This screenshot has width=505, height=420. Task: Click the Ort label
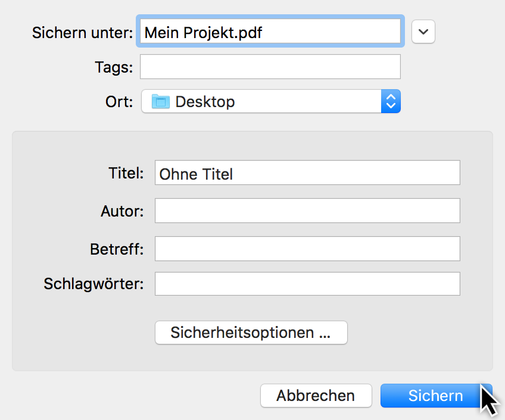(x=118, y=101)
